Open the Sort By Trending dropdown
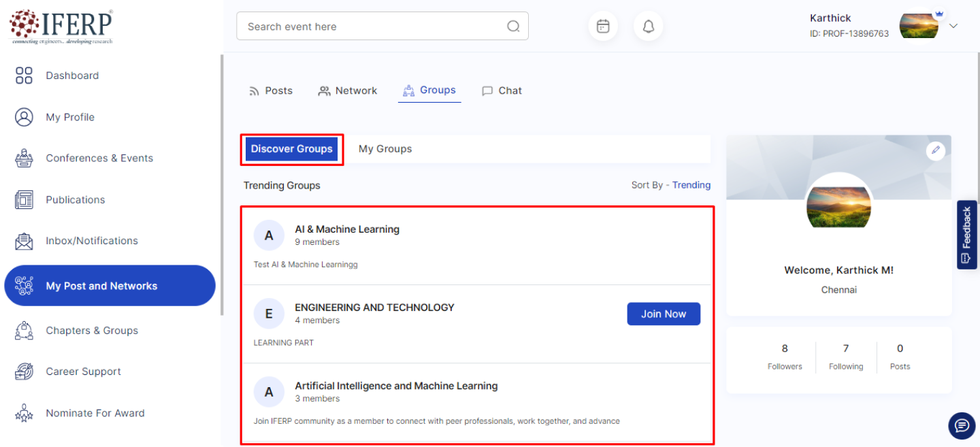This screenshot has height=447, width=980. pyautogui.click(x=691, y=185)
